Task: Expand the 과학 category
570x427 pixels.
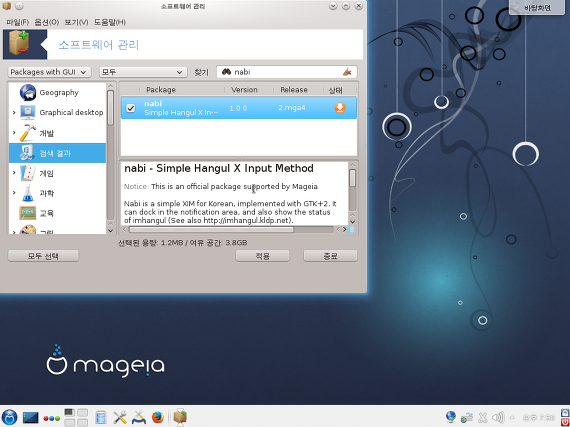Action: coord(14,193)
